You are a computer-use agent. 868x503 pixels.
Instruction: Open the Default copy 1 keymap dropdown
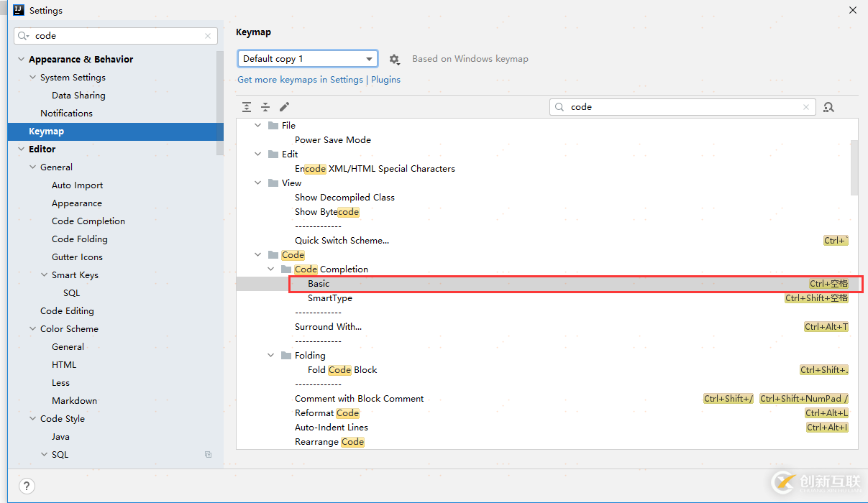[307, 59]
